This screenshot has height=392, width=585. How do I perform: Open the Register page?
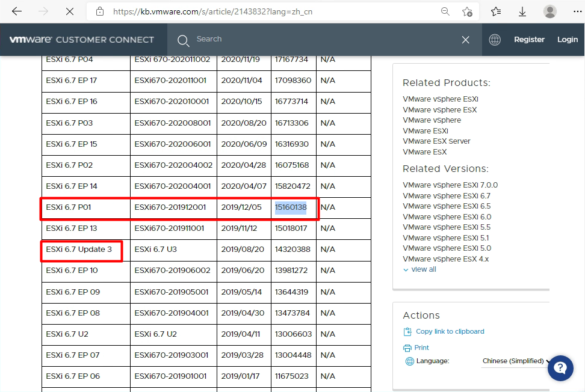(x=529, y=40)
